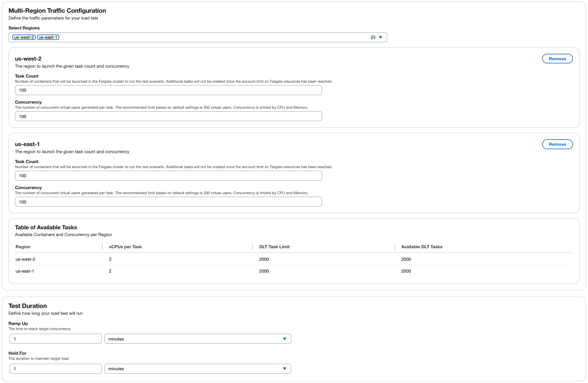Image resolution: width=588 pixels, height=383 pixels.
Task: Remove the us-east-1 region
Action: (x=557, y=144)
